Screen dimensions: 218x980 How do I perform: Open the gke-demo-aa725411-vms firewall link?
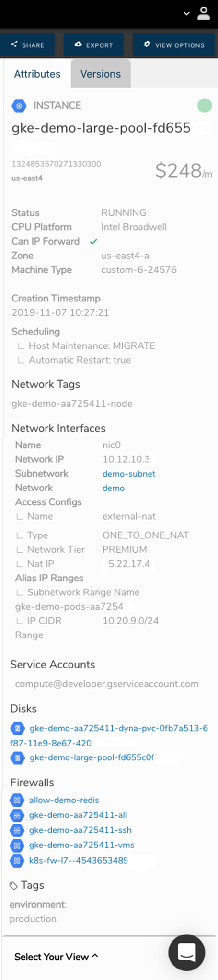81,845
